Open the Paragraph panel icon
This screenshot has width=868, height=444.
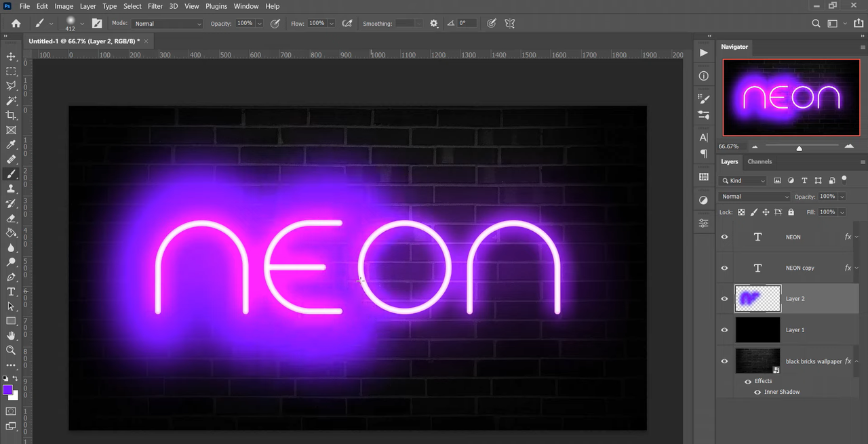click(x=704, y=154)
